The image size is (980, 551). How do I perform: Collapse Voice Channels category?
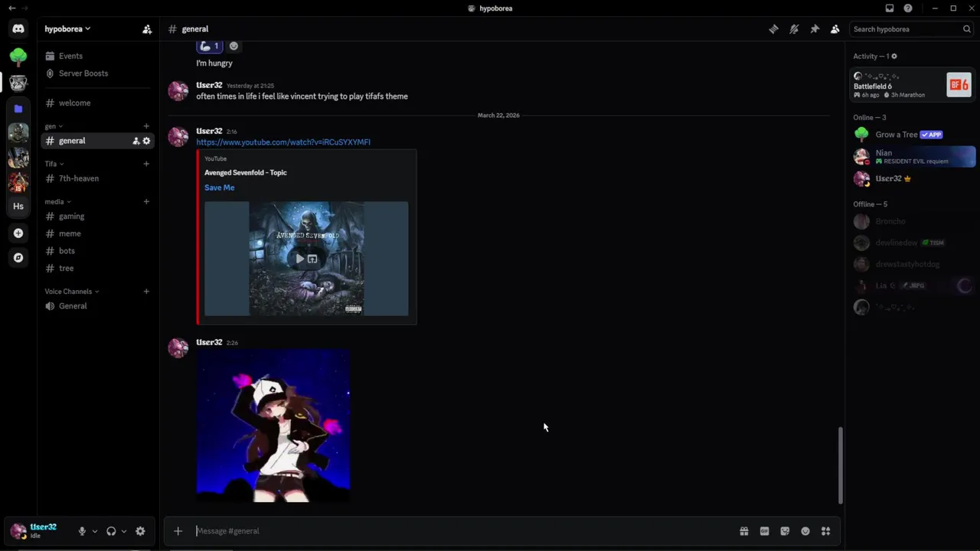(72, 292)
